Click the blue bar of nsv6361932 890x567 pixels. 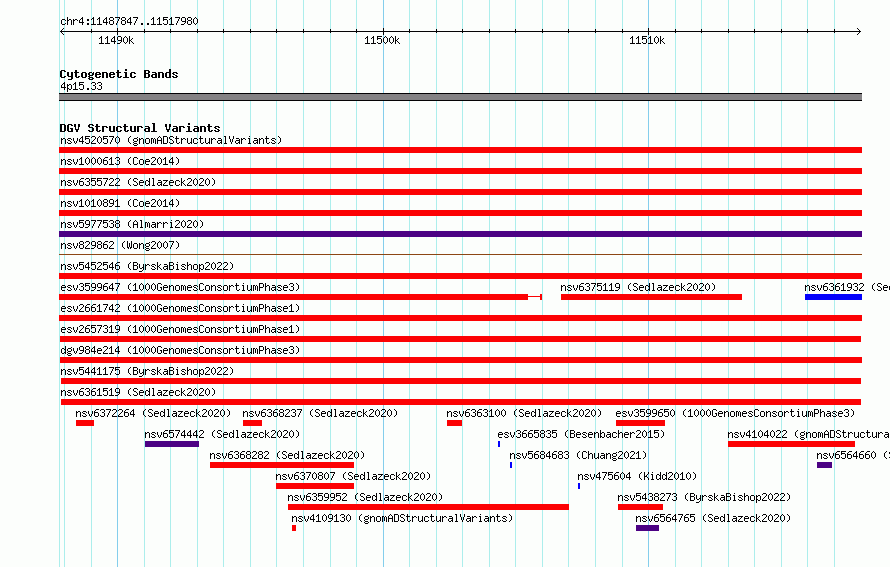tap(833, 297)
